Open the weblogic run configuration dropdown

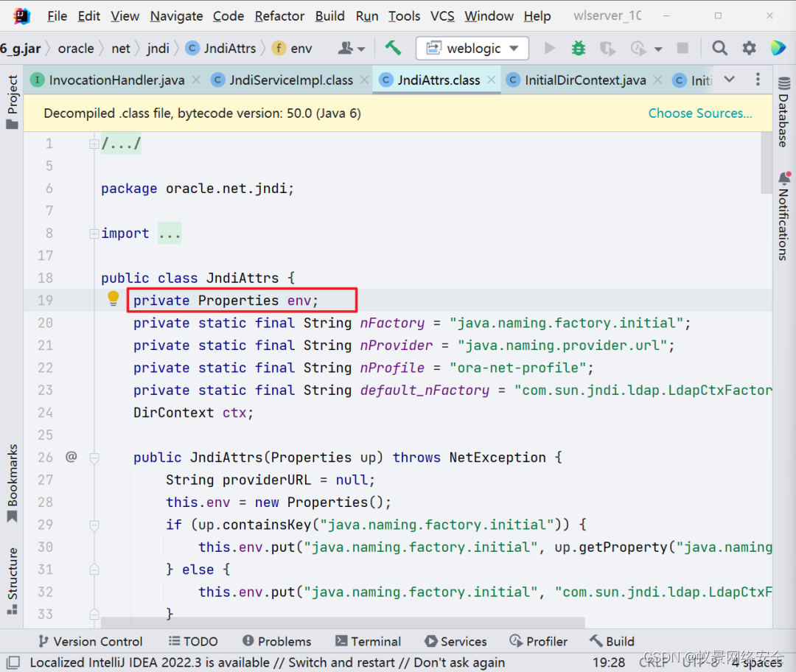coord(513,48)
